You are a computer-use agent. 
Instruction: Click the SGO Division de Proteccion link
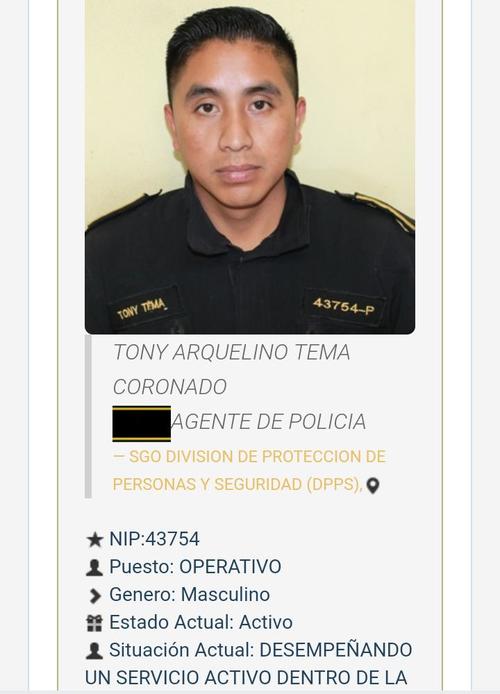click(249, 457)
